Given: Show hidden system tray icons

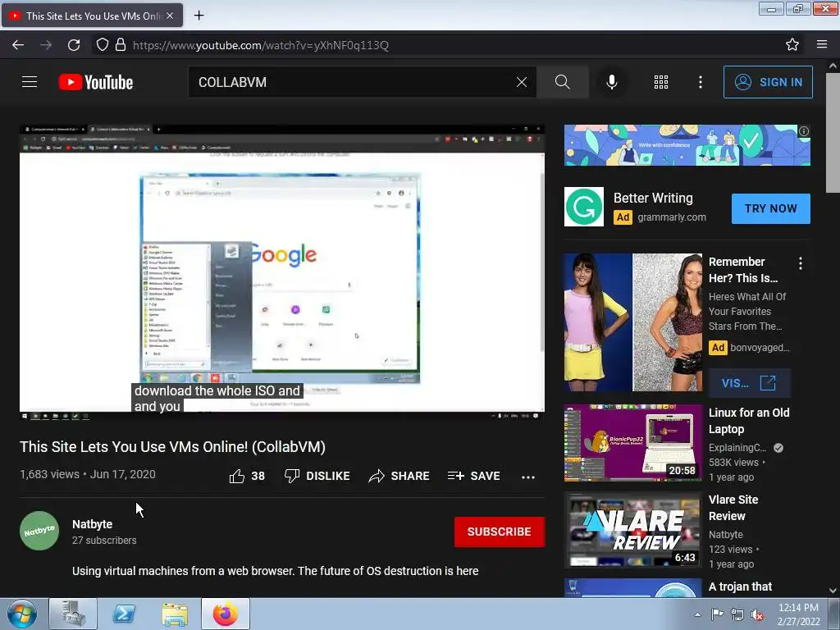Looking at the screenshot, I should click(x=697, y=614).
